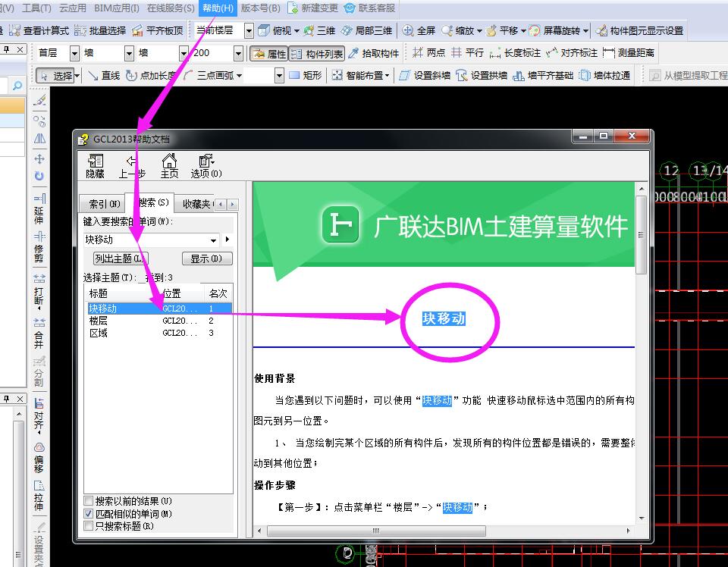Click the search magnifier icon in left panel
This screenshot has height=567, width=728.
pos(17,86)
